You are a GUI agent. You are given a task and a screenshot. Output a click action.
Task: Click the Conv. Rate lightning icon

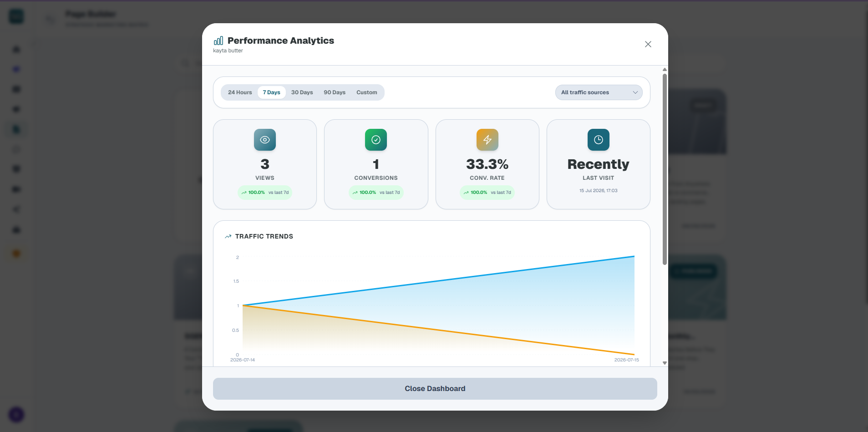click(487, 140)
